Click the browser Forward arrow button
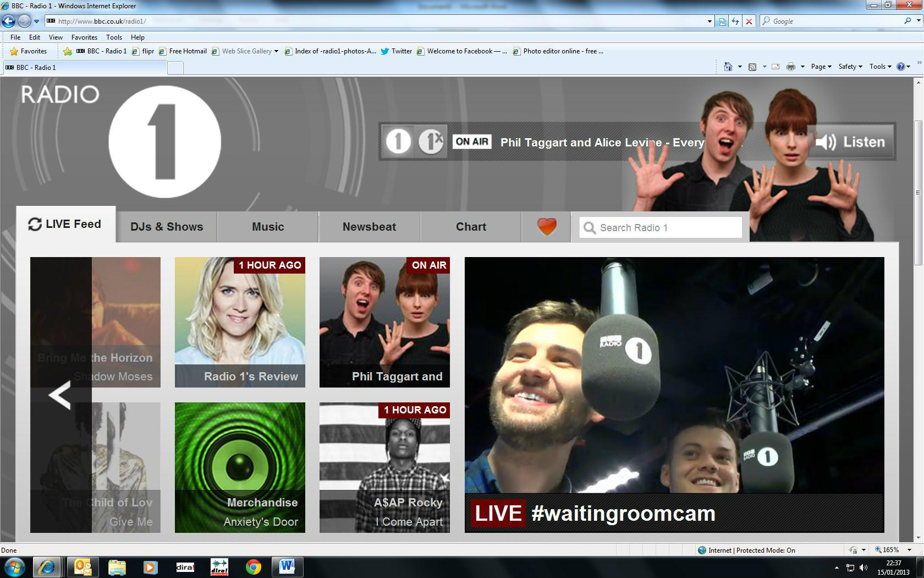 pos(24,21)
